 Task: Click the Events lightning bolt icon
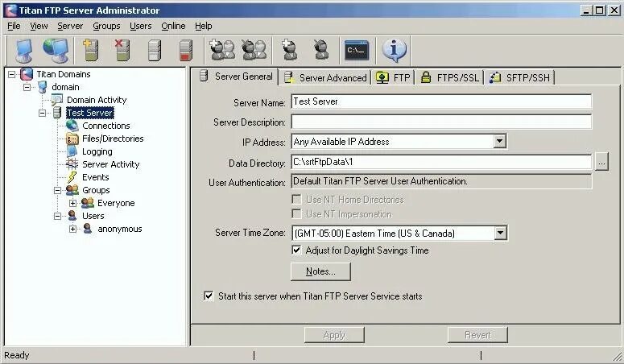[72, 177]
